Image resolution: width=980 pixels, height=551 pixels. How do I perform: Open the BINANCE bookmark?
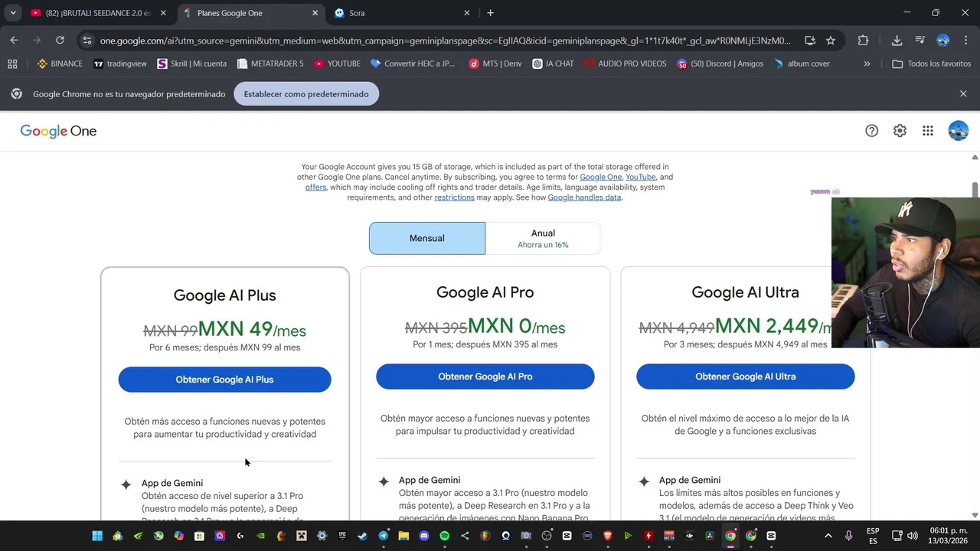(60, 64)
